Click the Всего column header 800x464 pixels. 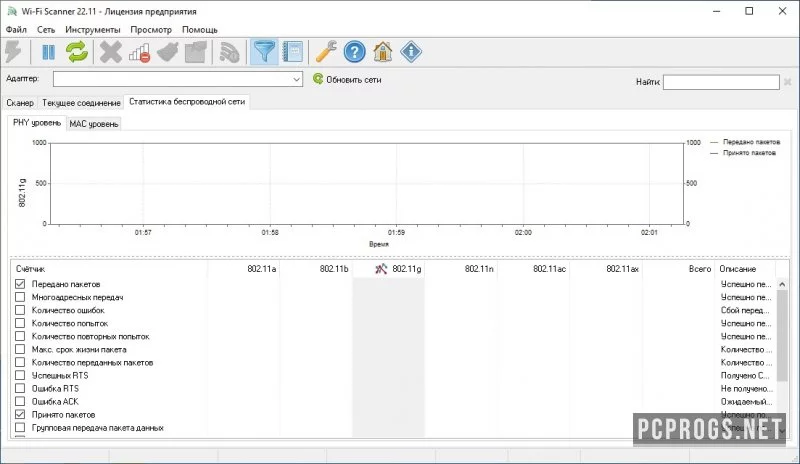(x=679, y=268)
